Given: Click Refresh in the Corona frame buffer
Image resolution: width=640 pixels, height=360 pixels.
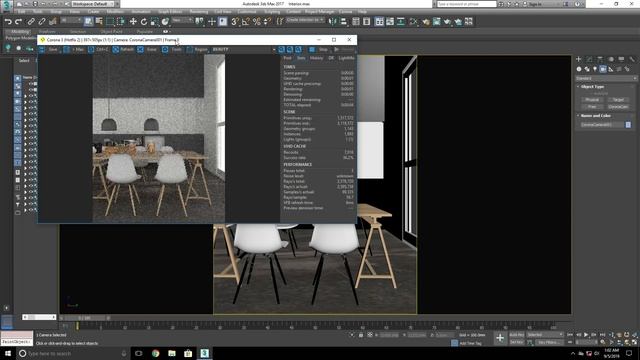Looking at the screenshot, I should [123, 49].
